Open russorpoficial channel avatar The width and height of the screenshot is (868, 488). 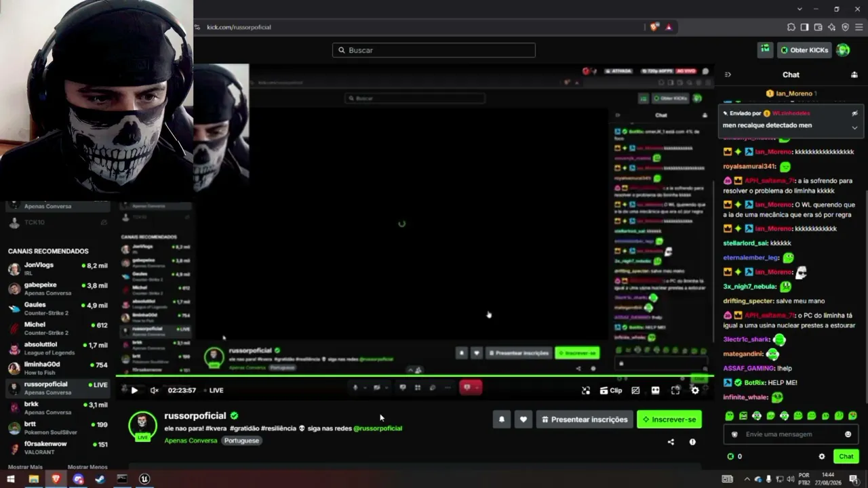[143, 426]
